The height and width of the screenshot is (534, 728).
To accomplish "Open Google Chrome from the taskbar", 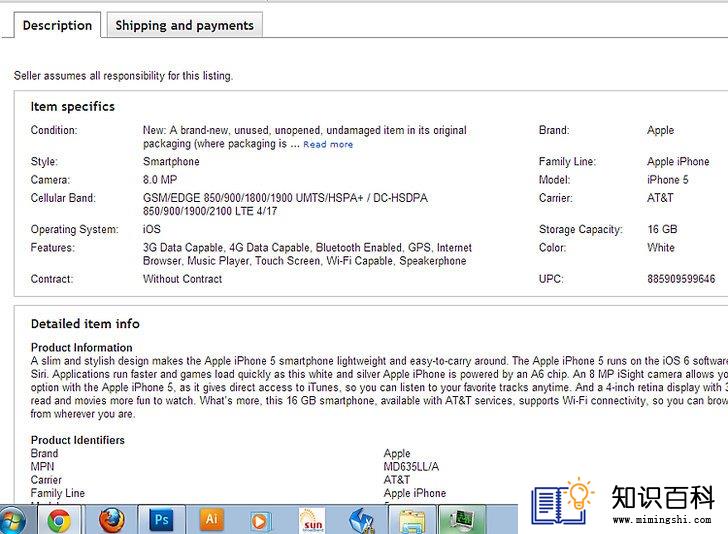I will [x=59, y=520].
